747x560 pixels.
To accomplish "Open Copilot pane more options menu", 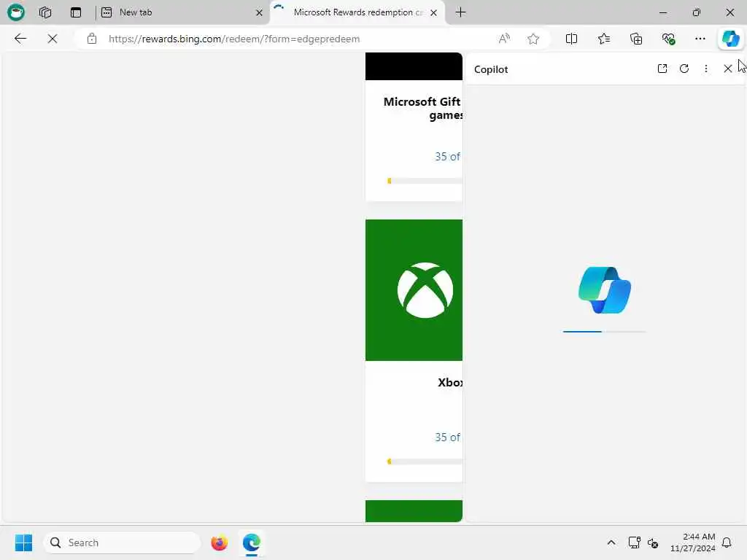I will 706,69.
